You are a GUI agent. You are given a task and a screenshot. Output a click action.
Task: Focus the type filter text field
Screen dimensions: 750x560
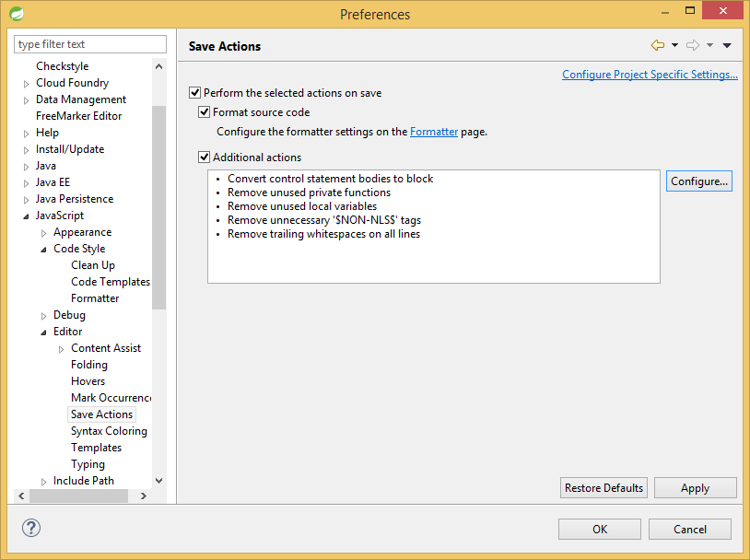(x=90, y=44)
